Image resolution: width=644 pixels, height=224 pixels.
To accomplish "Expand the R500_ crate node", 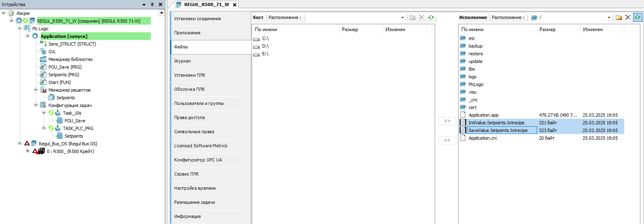I will tap(27, 151).
